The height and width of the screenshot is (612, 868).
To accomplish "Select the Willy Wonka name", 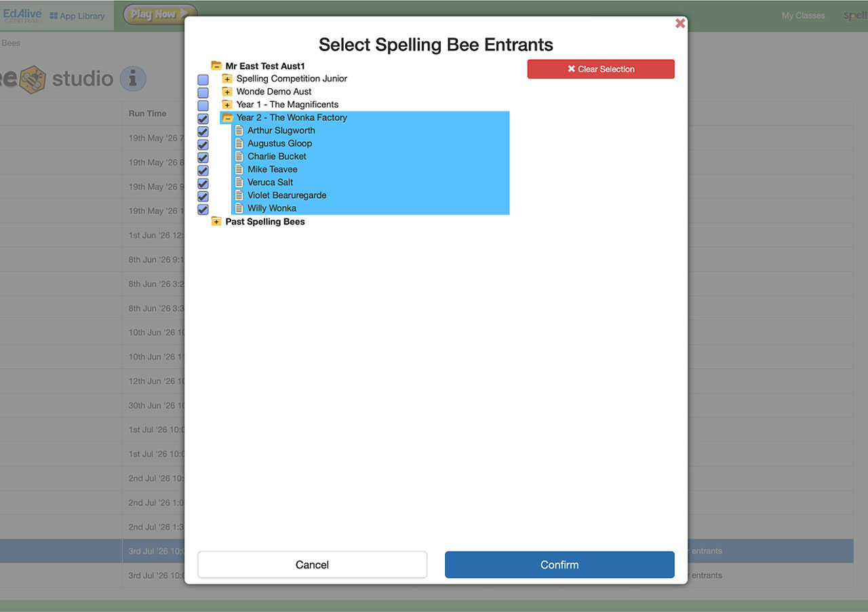I will (x=272, y=208).
